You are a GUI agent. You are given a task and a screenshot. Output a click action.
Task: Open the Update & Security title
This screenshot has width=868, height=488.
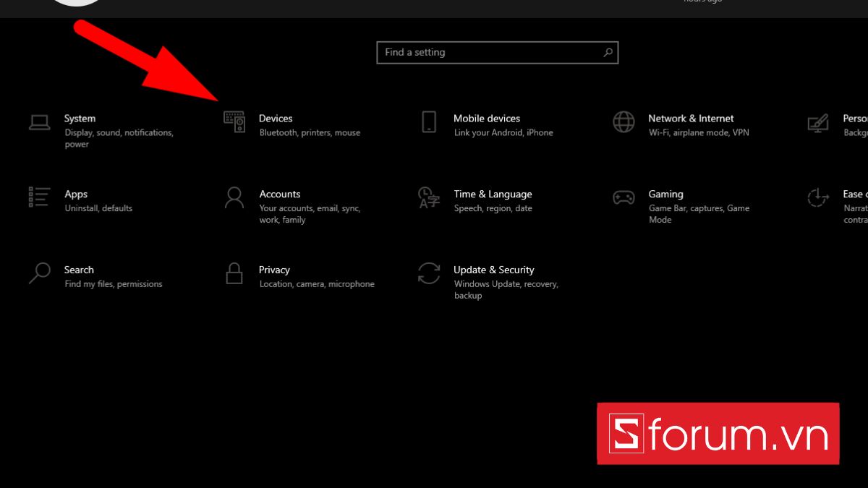[x=494, y=270]
